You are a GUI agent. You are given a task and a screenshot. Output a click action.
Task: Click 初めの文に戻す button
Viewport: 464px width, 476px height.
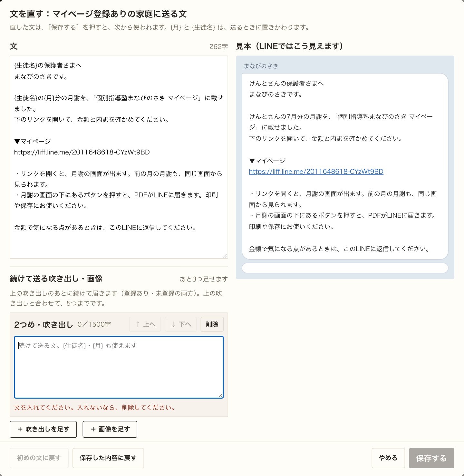(x=39, y=458)
